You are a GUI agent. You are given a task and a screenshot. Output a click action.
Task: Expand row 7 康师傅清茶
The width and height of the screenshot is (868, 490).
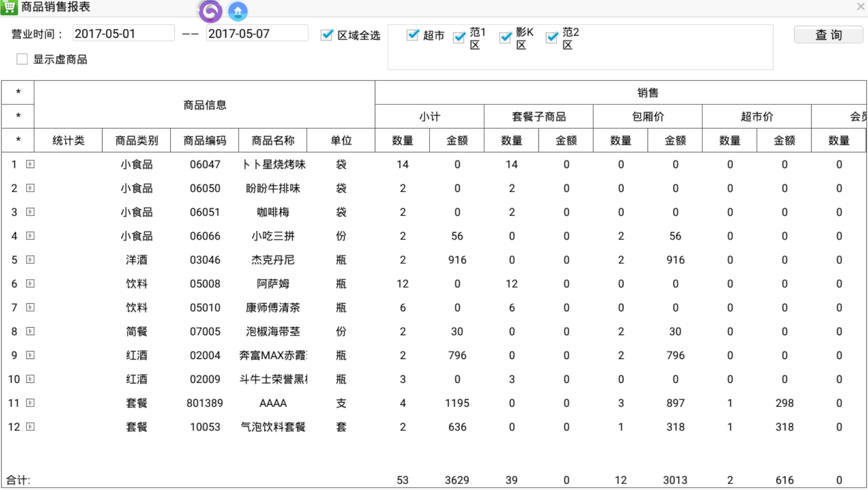point(30,307)
